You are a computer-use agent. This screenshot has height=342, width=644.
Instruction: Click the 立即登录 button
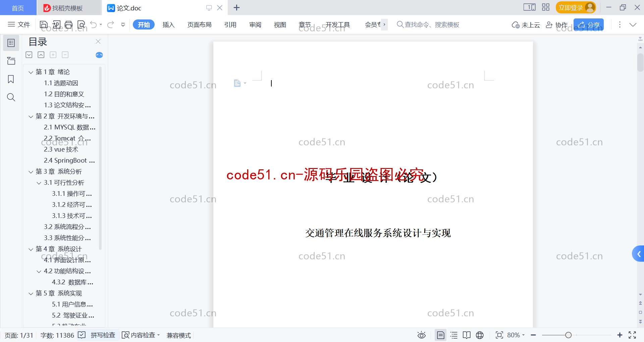(576, 7)
